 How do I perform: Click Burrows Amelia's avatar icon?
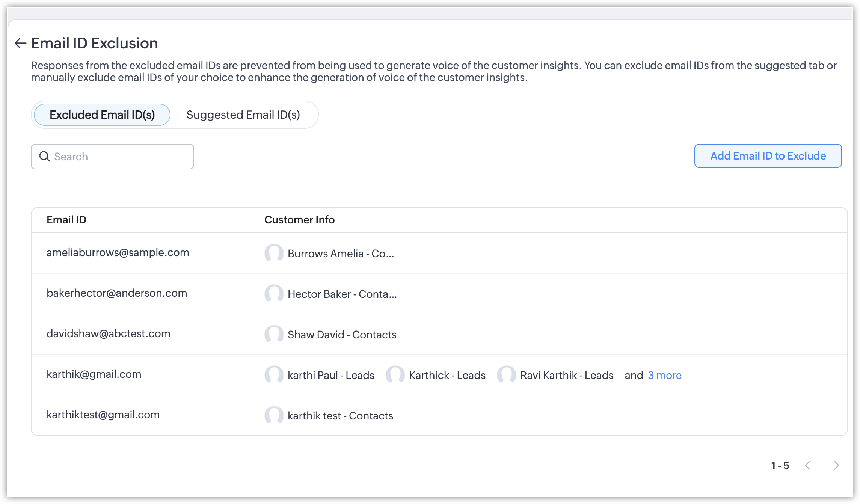(274, 253)
